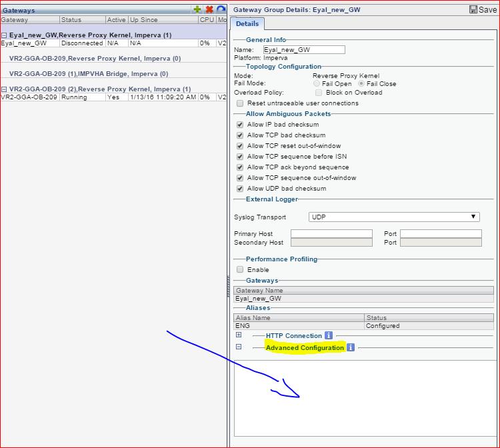The height and width of the screenshot is (448, 500).
Task: Switch to Details tab
Action: click(x=247, y=24)
